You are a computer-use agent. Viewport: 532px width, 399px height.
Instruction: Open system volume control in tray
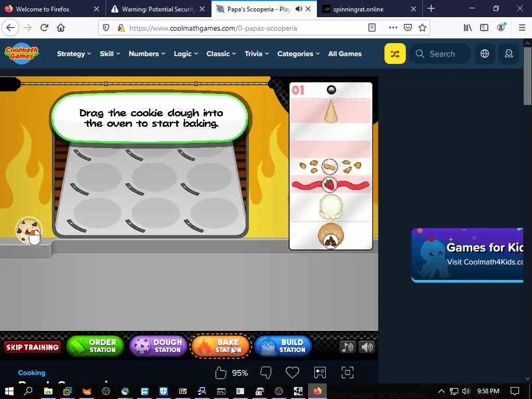coord(466,391)
